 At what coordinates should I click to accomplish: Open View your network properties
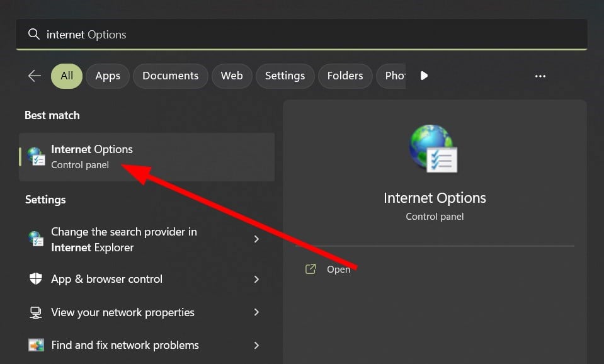pos(147,312)
